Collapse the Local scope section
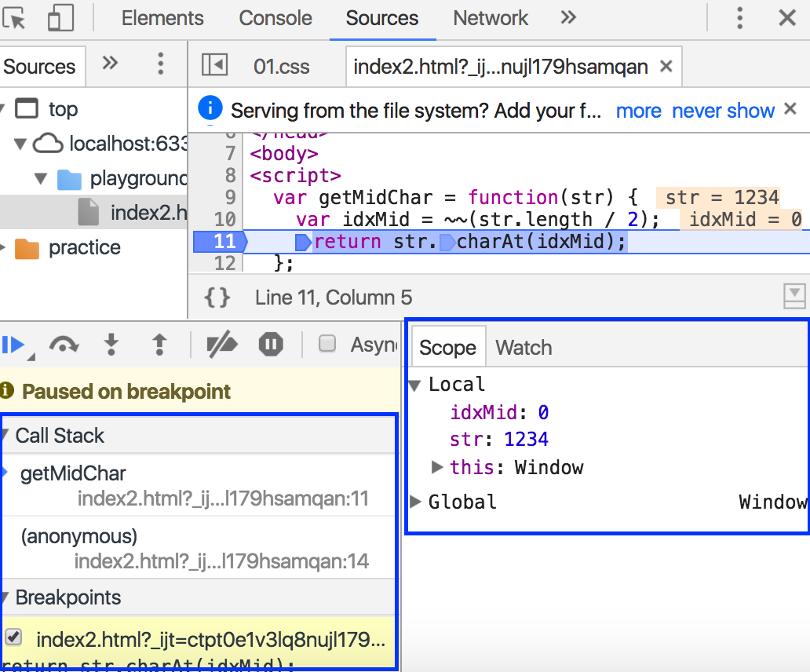This screenshot has width=810, height=672. 415,385
